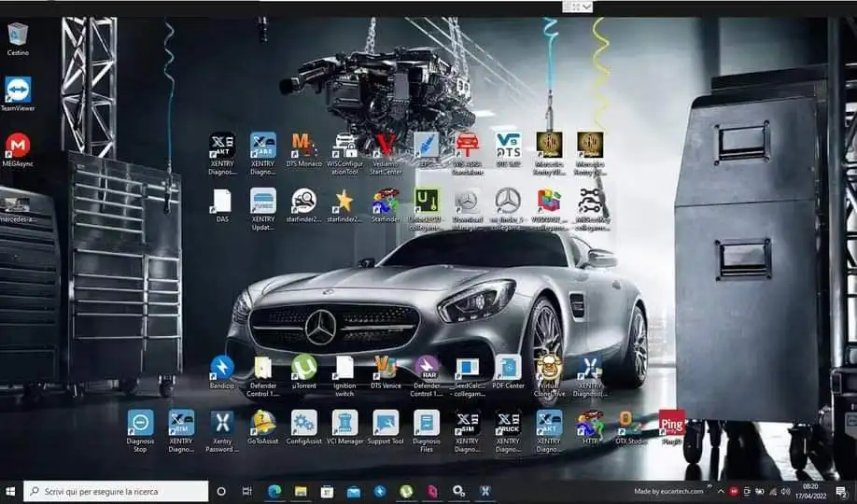Screen dimensions: 857x504
Task: Expand the dropdown chevron at top center
Action: [x=587, y=7]
